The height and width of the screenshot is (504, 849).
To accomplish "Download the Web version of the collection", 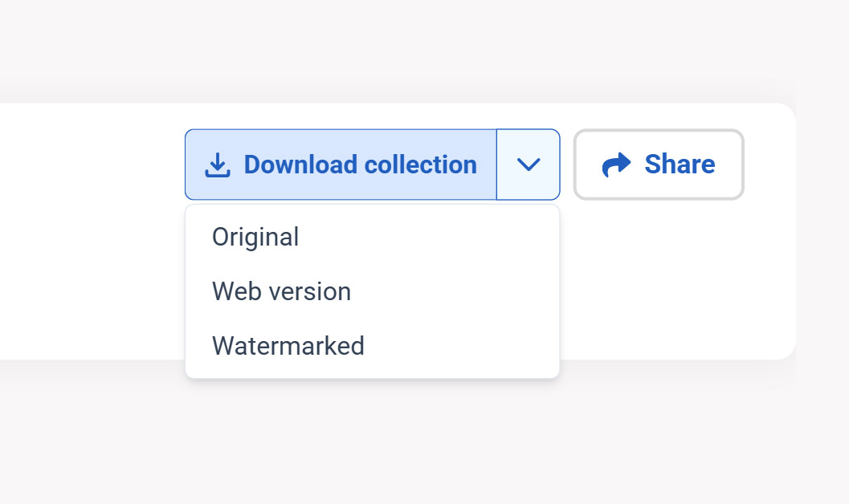I will point(373,291).
